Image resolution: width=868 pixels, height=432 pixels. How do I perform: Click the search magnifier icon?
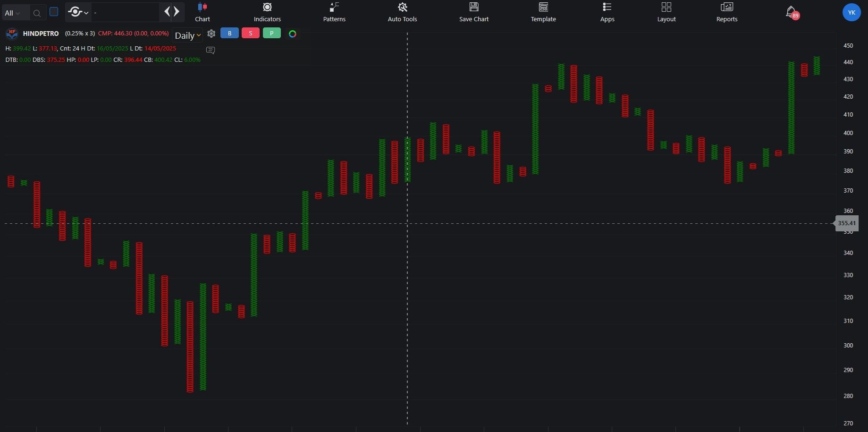coord(37,13)
